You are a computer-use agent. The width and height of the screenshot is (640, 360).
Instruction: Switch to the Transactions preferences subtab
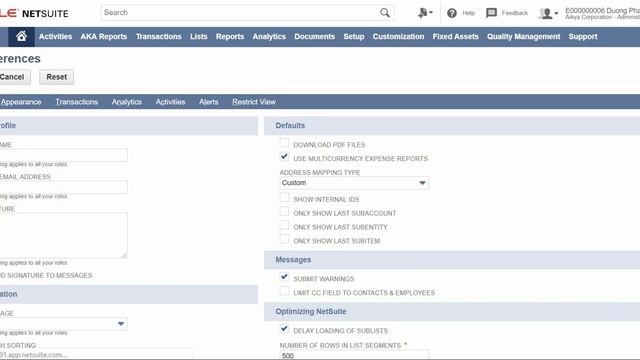point(77,102)
